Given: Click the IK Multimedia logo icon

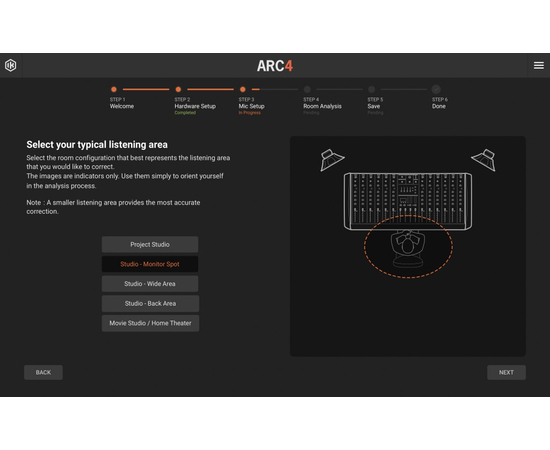Looking at the screenshot, I should pyautogui.click(x=11, y=65).
